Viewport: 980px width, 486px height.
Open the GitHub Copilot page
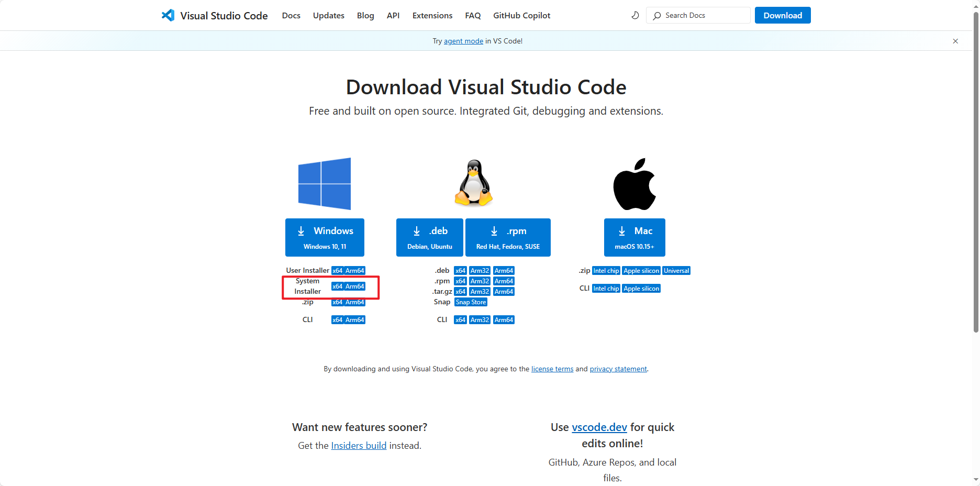pyautogui.click(x=522, y=16)
